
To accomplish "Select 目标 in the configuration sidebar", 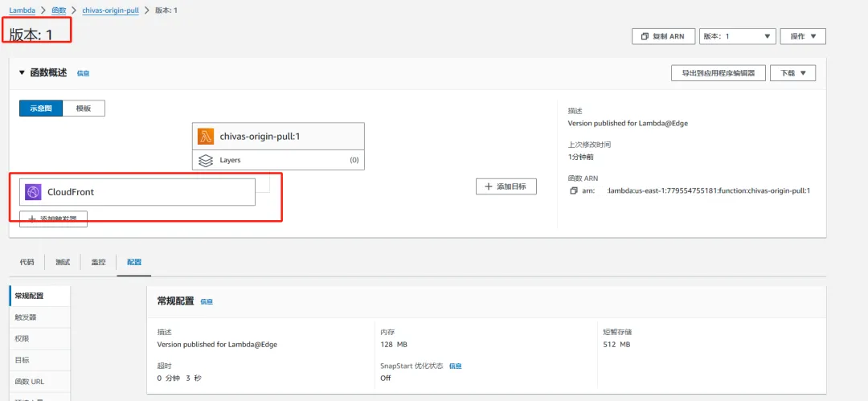I will point(40,360).
